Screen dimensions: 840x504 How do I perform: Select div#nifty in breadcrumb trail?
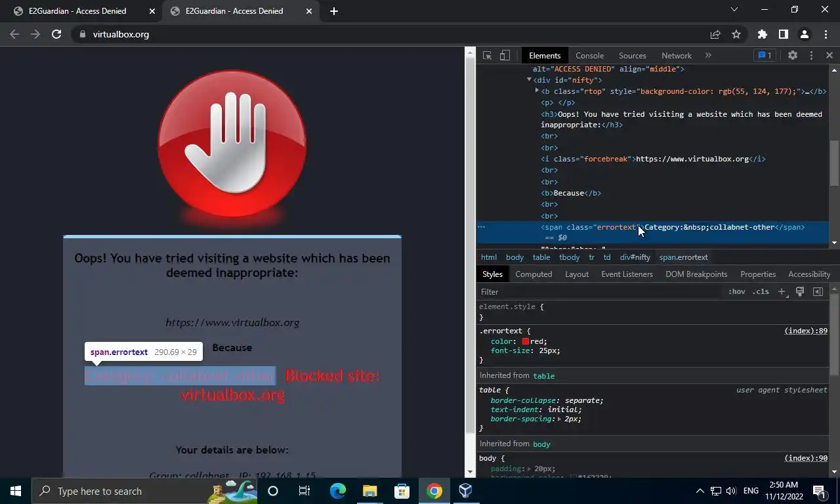point(635,257)
